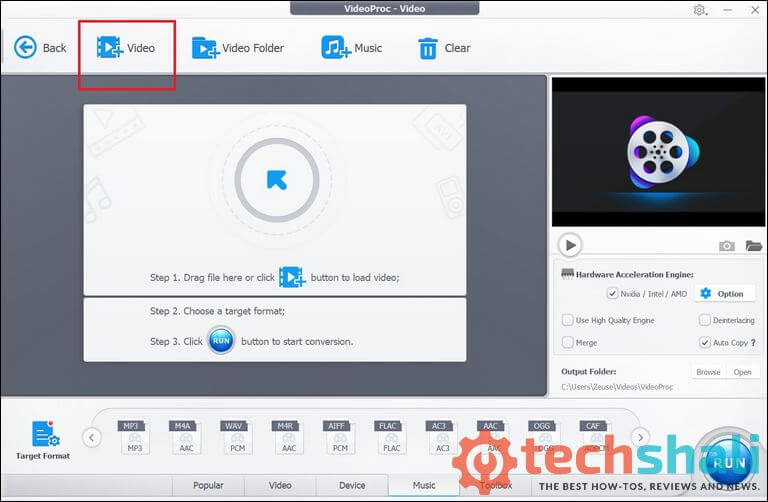The width and height of the screenshot is (768, 502).
Task: Select the M4A AAC format
Action: point(186,437)
